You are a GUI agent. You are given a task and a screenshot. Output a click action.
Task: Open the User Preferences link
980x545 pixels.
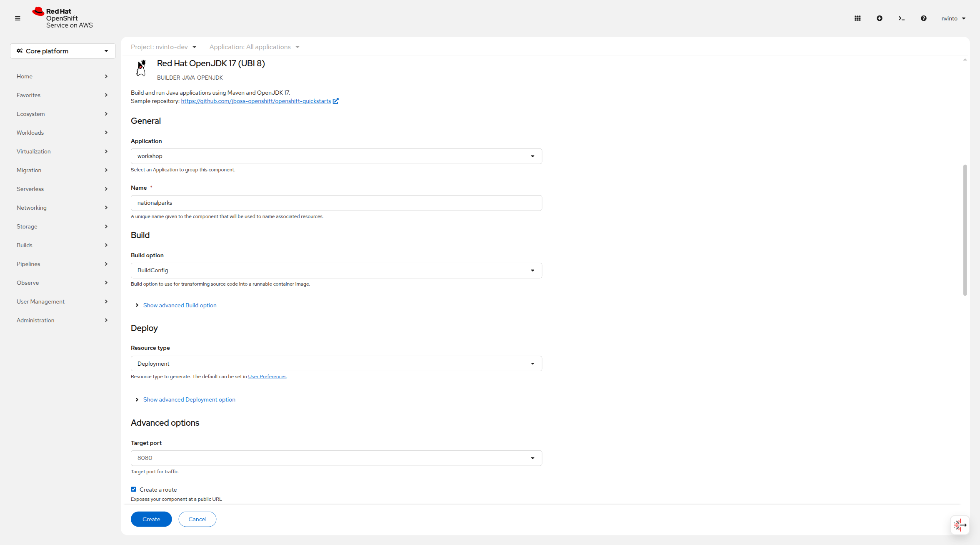(x=267, y=377)
